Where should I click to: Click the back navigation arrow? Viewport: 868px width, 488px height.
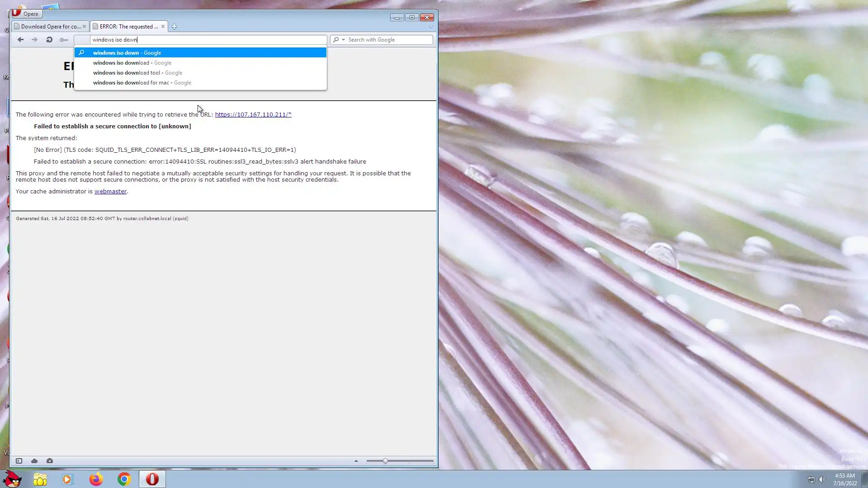(x=20, y=40)
